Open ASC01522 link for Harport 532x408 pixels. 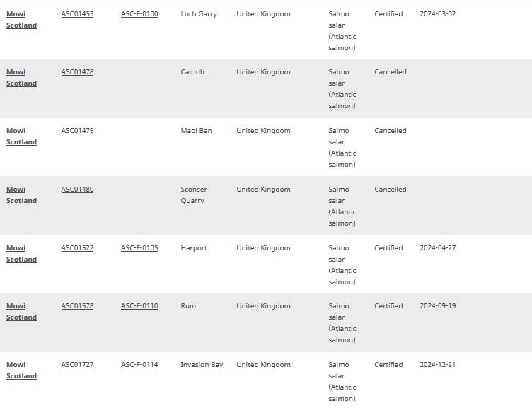coord(77,248)
